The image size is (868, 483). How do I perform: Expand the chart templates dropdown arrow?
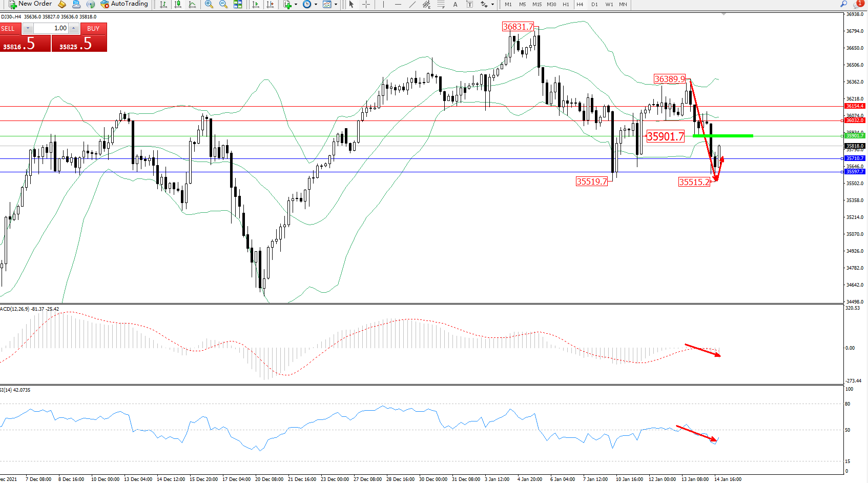coord(336,5)
